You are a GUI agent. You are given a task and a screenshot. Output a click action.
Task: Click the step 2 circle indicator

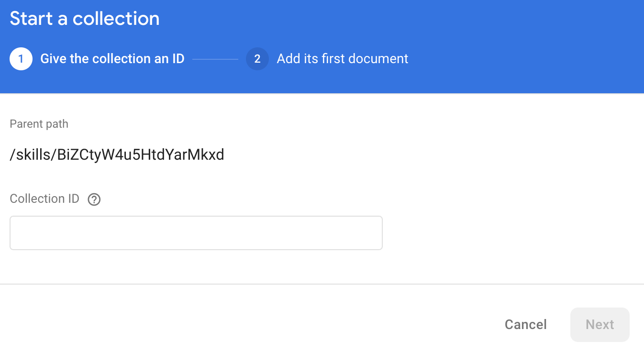(257, 59)
